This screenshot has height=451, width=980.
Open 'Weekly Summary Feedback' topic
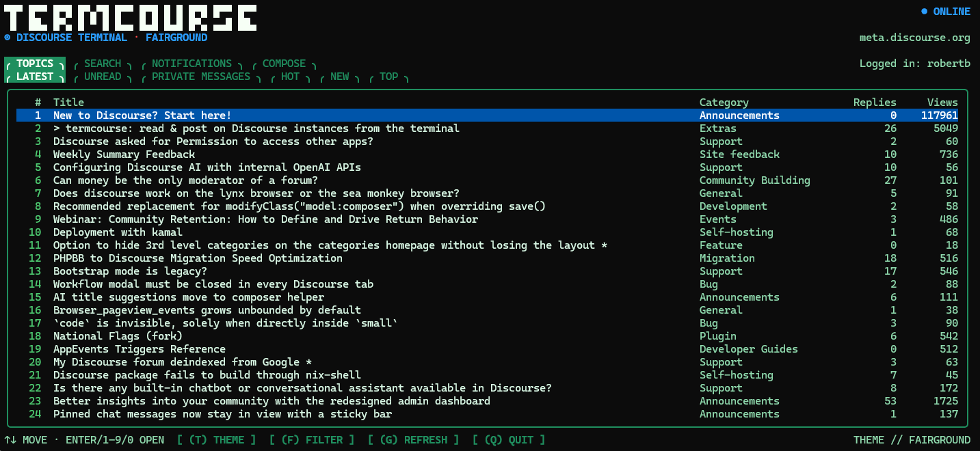pos(487,154)
